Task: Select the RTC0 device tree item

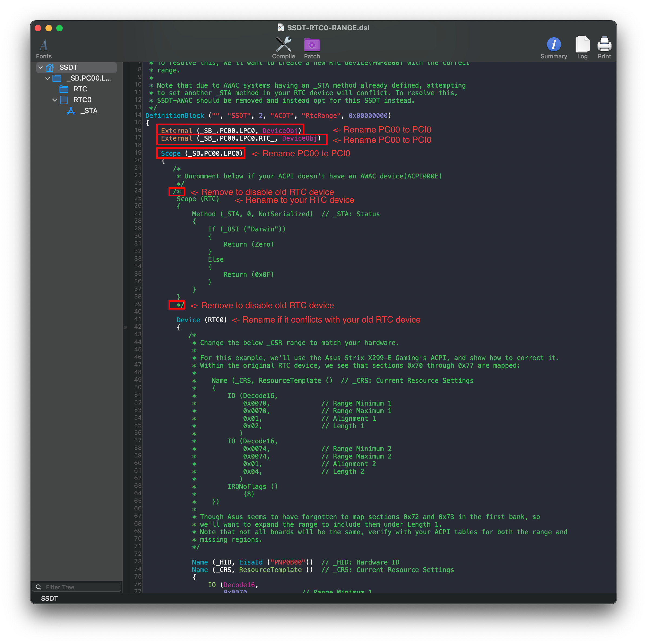Action: (82, 100)
